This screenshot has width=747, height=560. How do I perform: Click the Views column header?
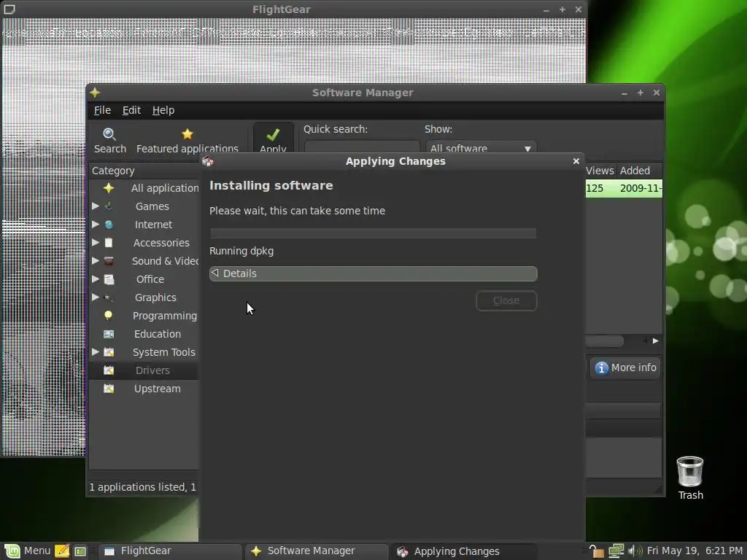(x=600, y=171)
